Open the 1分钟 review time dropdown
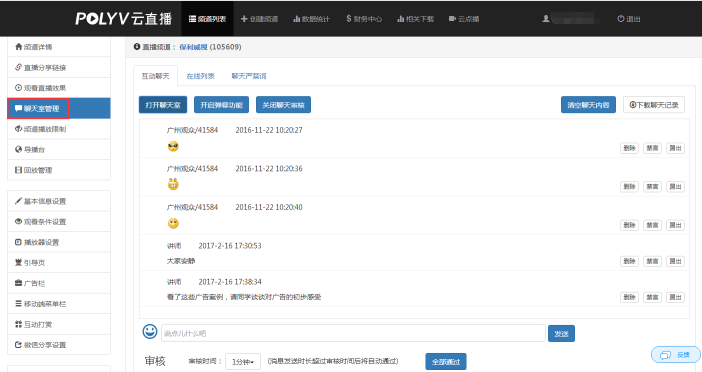The image size is (702, 372). (x=243, y=362)
